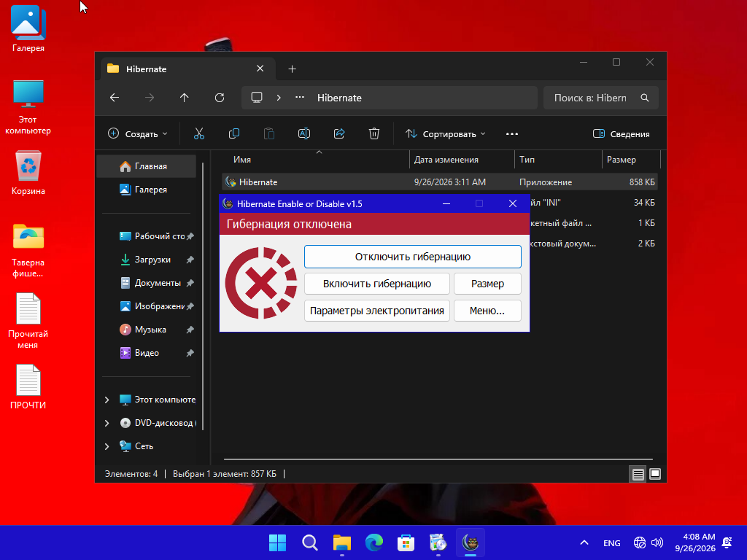Click the Paste icon in Explorer toolbar
Image resolution: width=747 pixels, height=560 pixels.
click(x=269, y=134)
